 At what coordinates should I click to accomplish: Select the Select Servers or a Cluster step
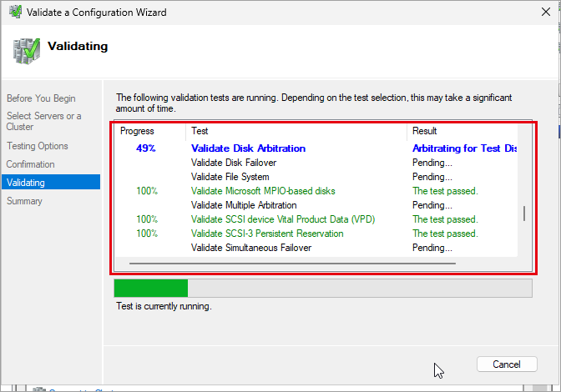[43, 121]
